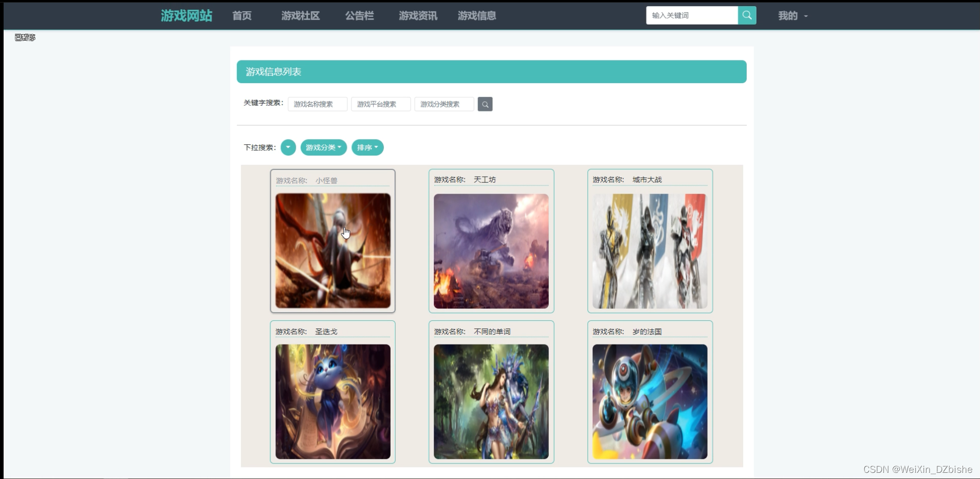Open the 不同的单词 game cover image

[x=491, y=401]
